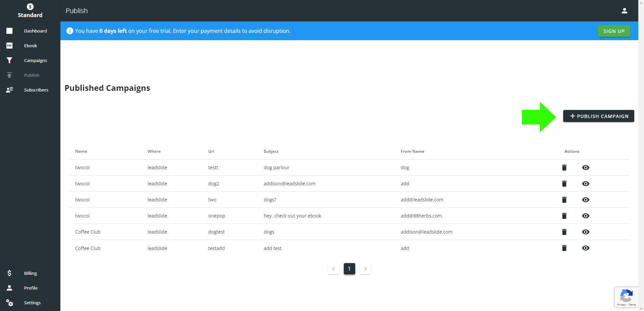The width and height of the screenshot is (644, 311).
Task: Click the Publish upload icon
Action: pos(9,75)
